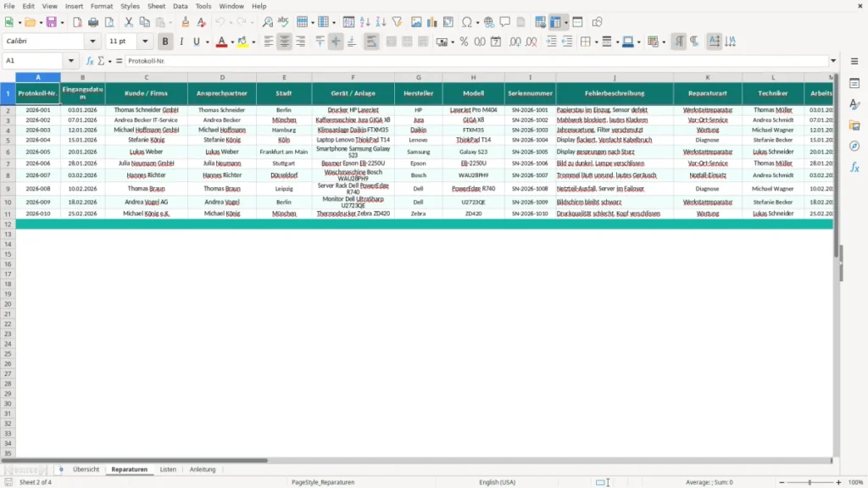Switch to the Übersicht sheet tab

click(86, 469)
